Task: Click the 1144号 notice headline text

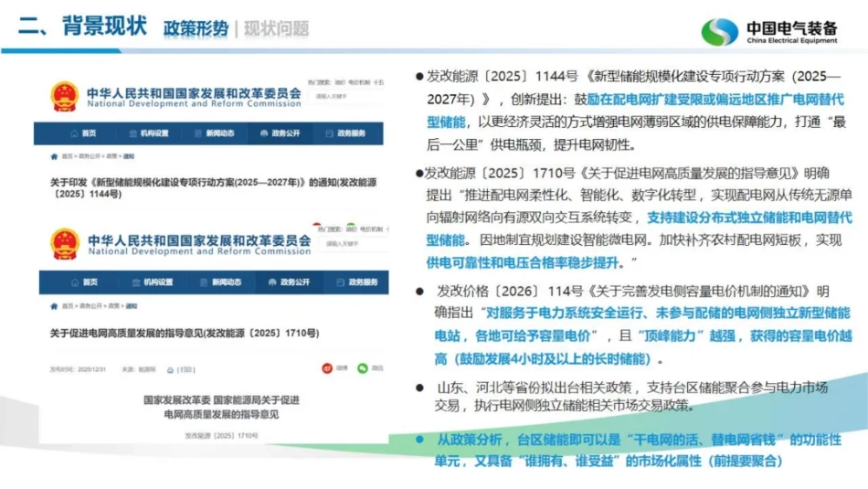Action: pos(213,188)
